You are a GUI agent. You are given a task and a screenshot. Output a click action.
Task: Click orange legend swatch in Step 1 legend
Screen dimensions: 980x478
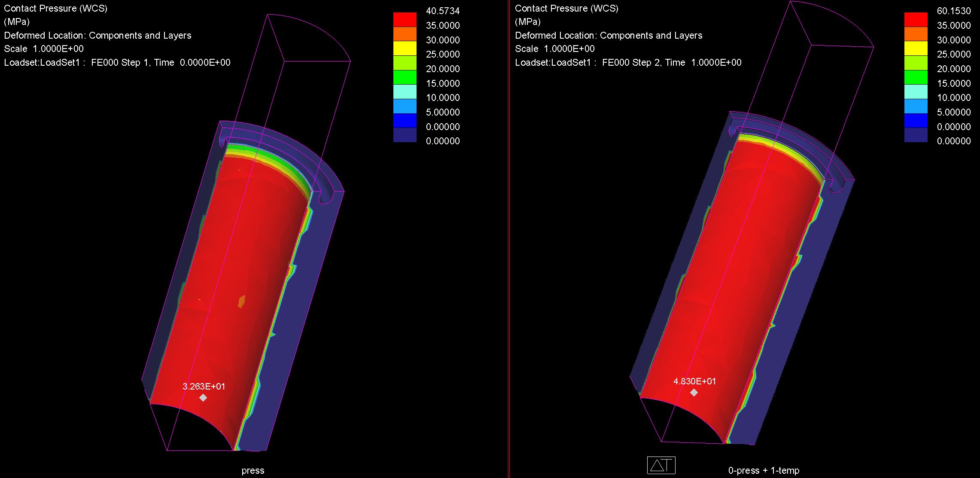(x=405, y=33)
